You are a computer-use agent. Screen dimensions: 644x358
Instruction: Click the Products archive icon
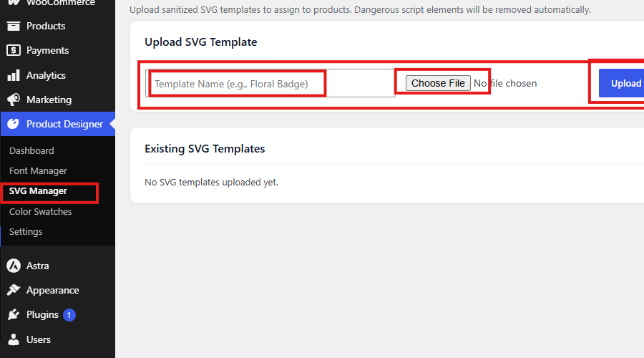click(x=14, y=26)
